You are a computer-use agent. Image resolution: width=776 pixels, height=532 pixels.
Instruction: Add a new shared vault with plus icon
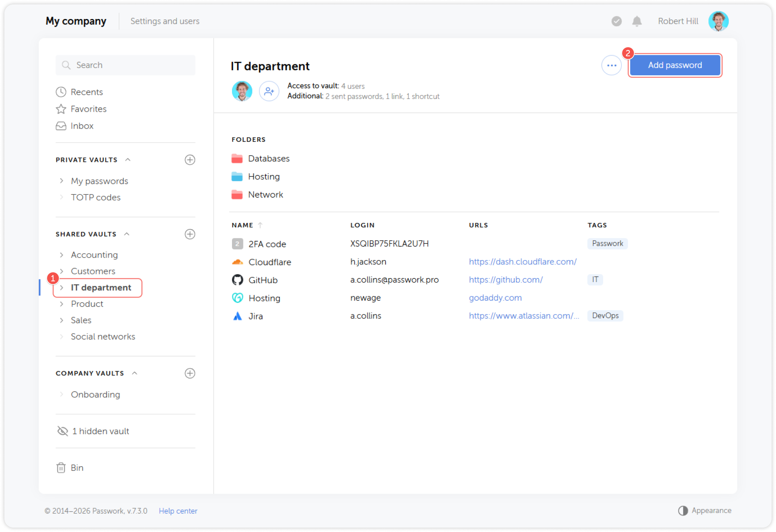[190, 234]
